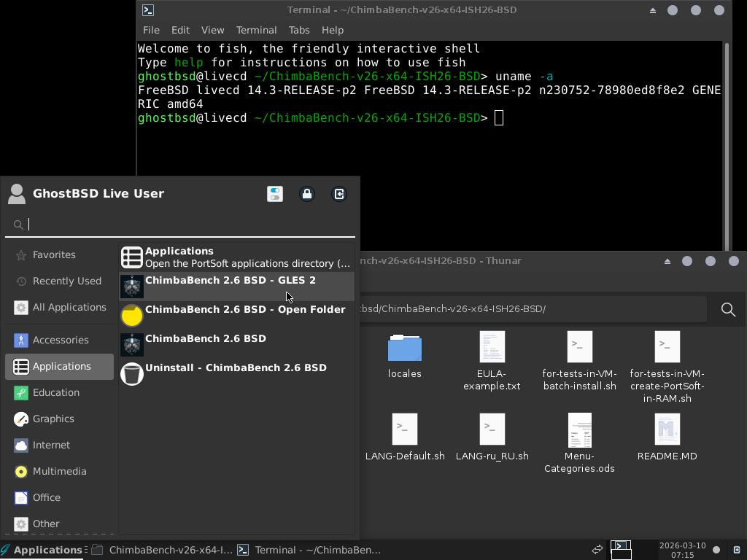Click the Thunar window title text
Viewport: 747px width, 560px height.
click(x=441, y=261)
